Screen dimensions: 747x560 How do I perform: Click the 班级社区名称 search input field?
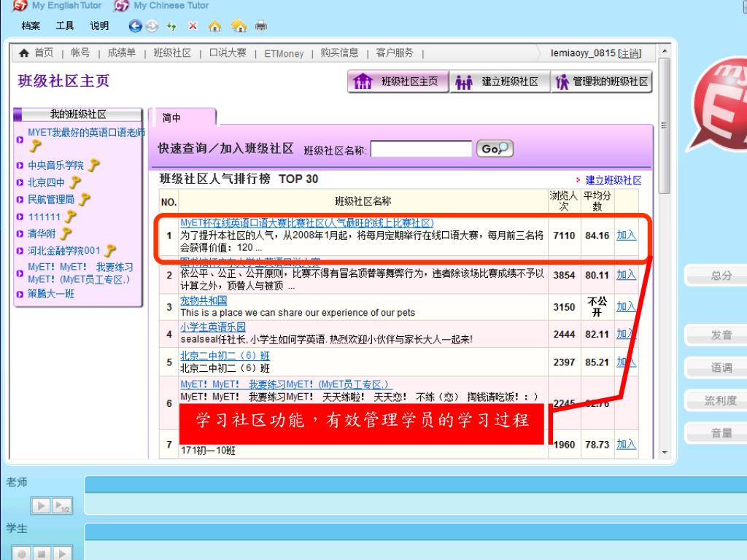coord(421,149)
